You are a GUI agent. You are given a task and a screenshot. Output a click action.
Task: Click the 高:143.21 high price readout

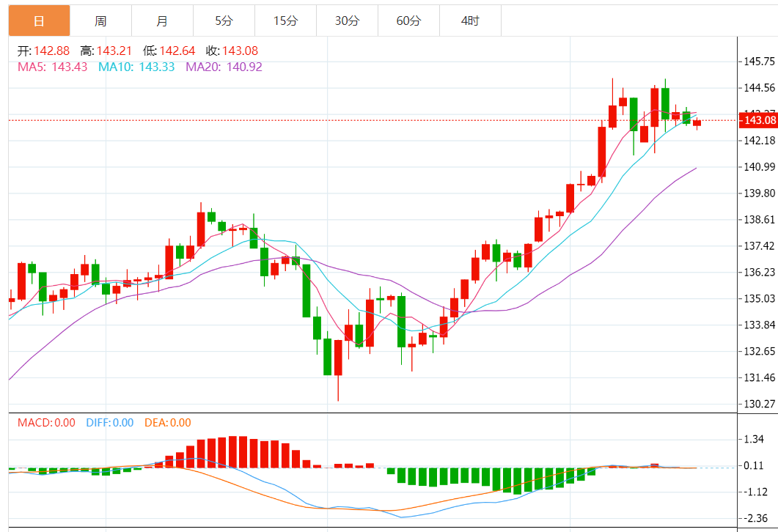click(106, 51)
